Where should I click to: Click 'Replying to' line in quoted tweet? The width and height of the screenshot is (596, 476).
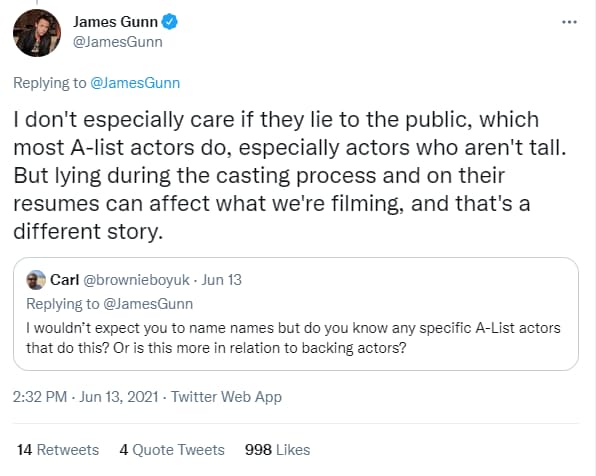coord(109,304)
